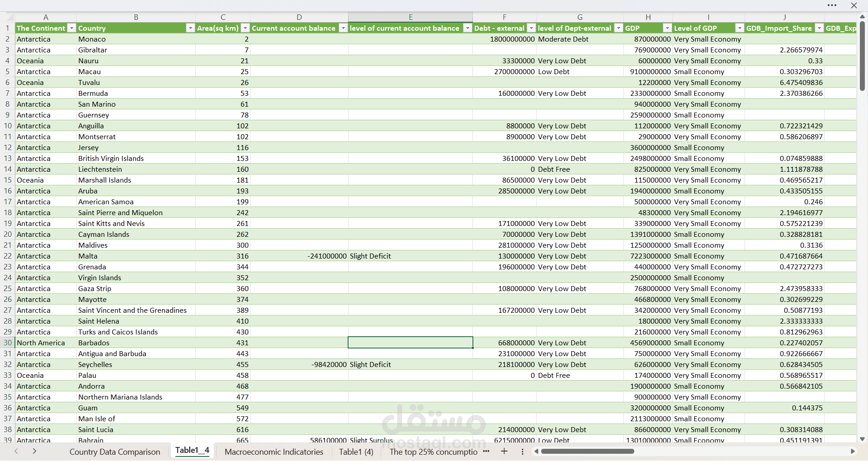Image resolution: width=868 pixels, height=461 pixels.
Task: Click the horizontal scrollbar thumb
Action: (587, 452)
